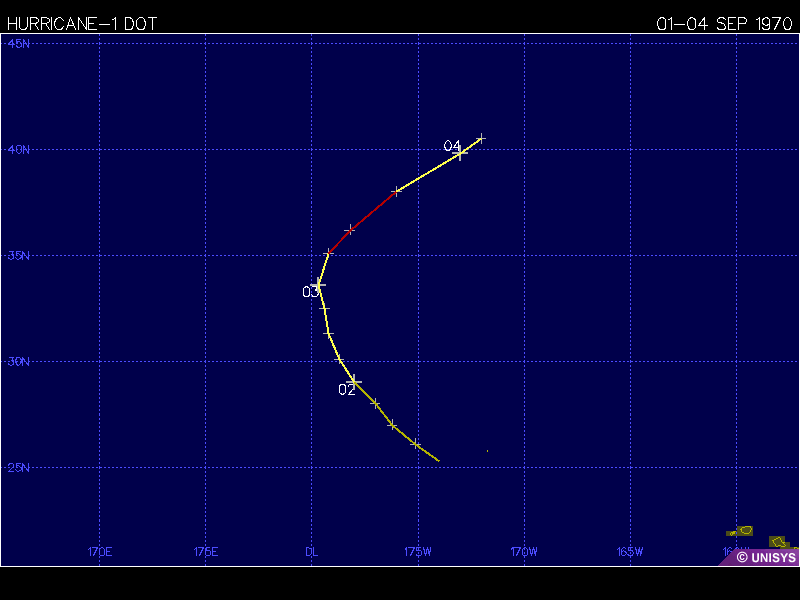Pick the 165W longitude label
Screen dimensions: 800x600
(630, 551)
